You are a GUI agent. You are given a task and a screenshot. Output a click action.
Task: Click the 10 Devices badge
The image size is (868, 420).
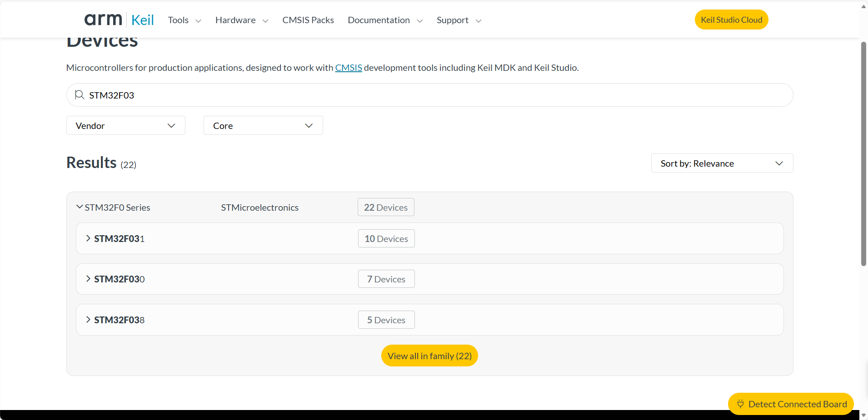click(386, 238)
